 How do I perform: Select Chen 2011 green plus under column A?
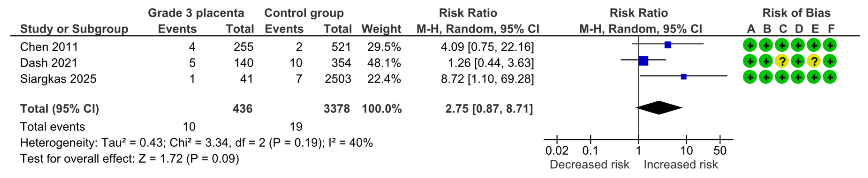point(750,45)
